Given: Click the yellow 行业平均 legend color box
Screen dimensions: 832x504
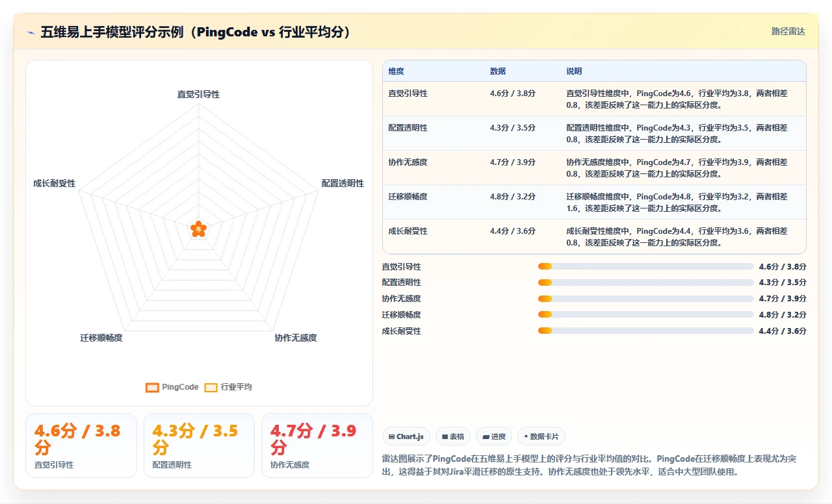Looking at the screenshot, I should pyautogui.click(x=211, y=387).
